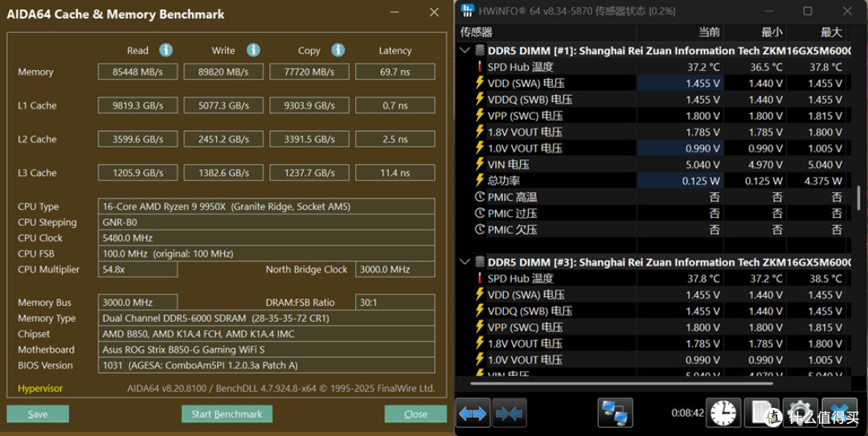This screenshot has width=868, height=436.
Task: Click HWiNFO logging document icon
Action: 761,413
